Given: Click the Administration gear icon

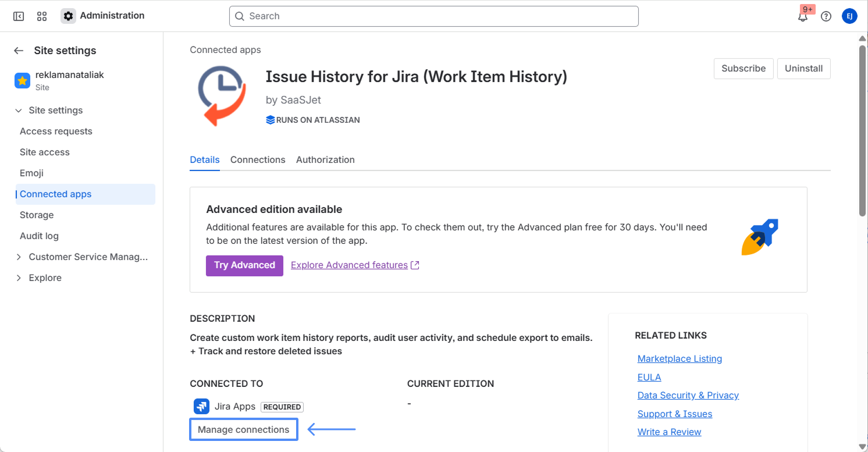Looking at the screenshot, I should coord(68,16).
